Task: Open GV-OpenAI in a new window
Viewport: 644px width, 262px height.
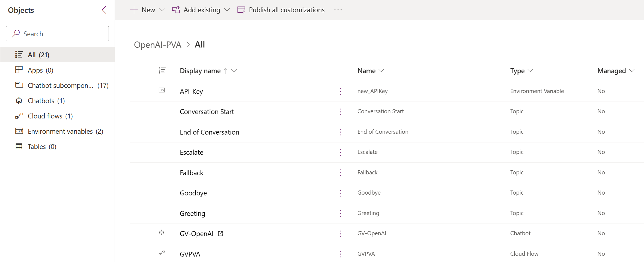Action: (220, 234)
